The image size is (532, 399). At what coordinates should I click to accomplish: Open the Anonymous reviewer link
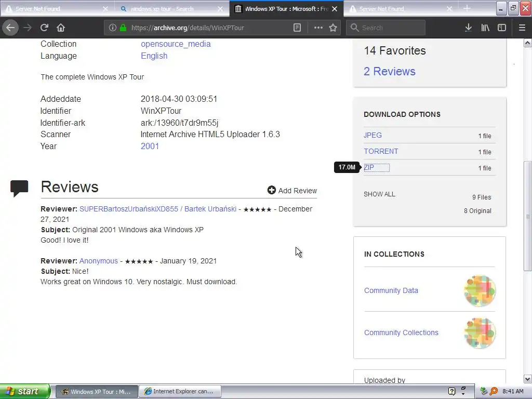[98, 261]
